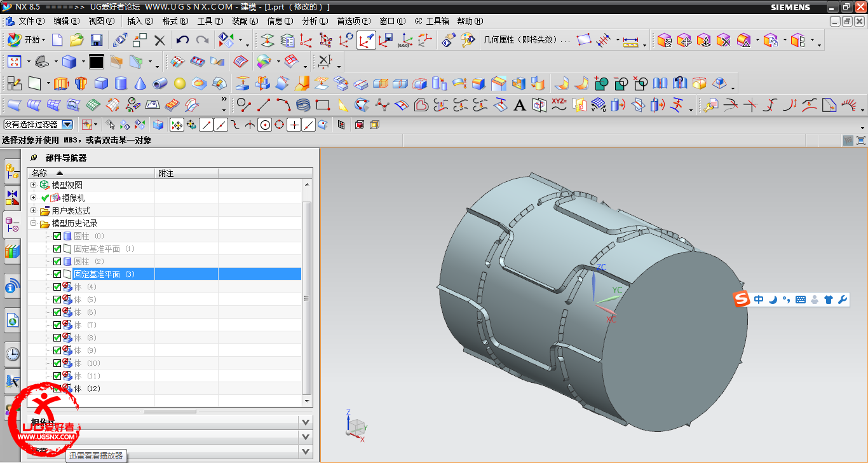Open the 帮助(H) menu
868x463 pixels.
point(470,21)
